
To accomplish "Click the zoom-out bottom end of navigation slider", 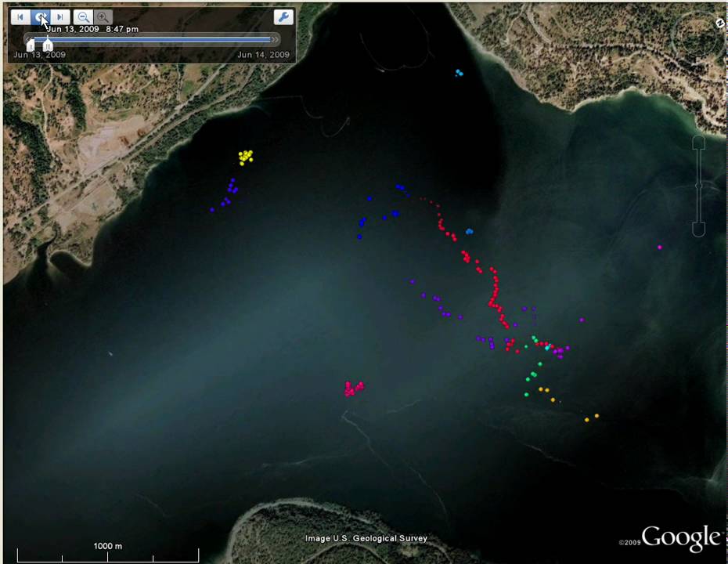I will point(699,230).
